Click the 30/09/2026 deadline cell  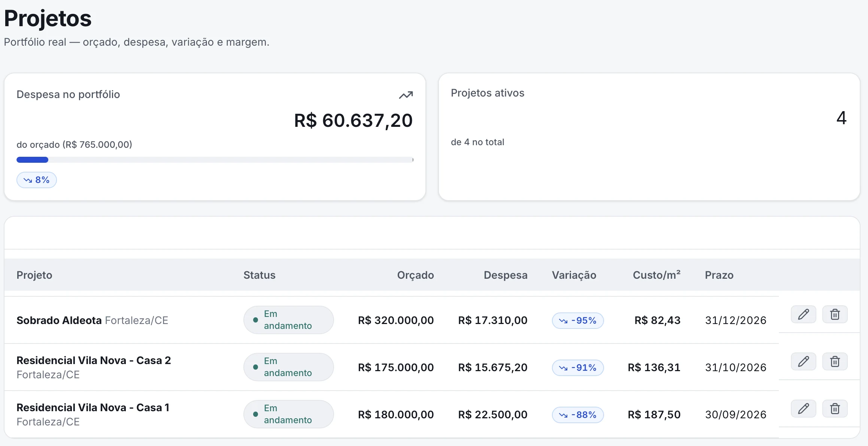coord(736,415)
